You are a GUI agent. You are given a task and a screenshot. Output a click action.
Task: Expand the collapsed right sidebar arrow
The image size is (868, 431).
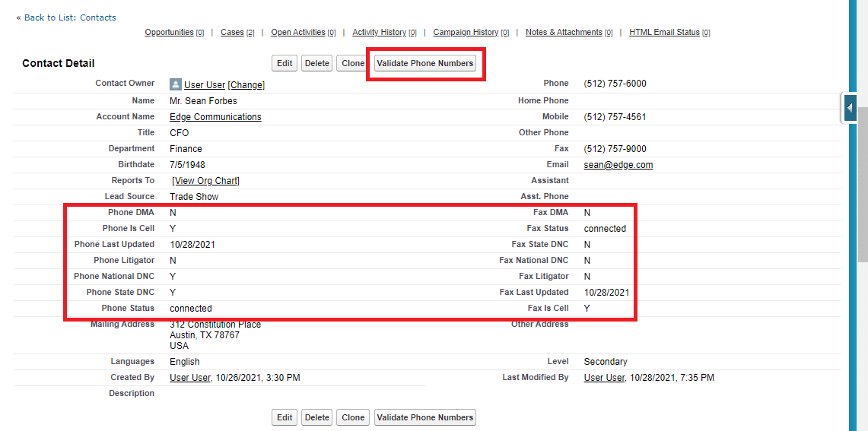click(849, 109)
